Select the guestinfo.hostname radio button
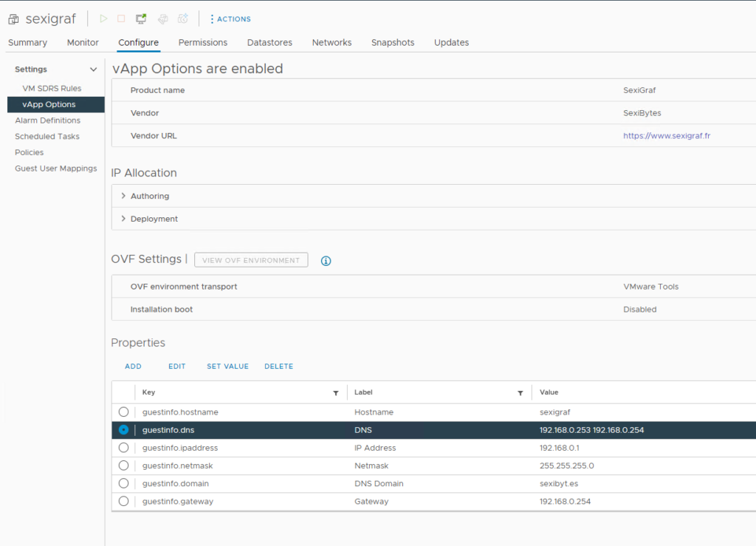Image resolution: width=756 pixels, height=546 pixels. click(x=123, y=412)
